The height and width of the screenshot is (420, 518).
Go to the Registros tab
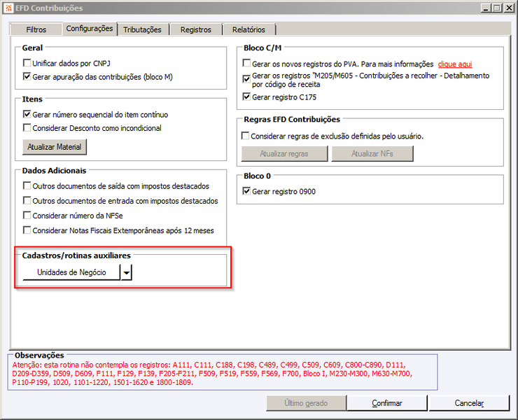[x=195, y=29]
